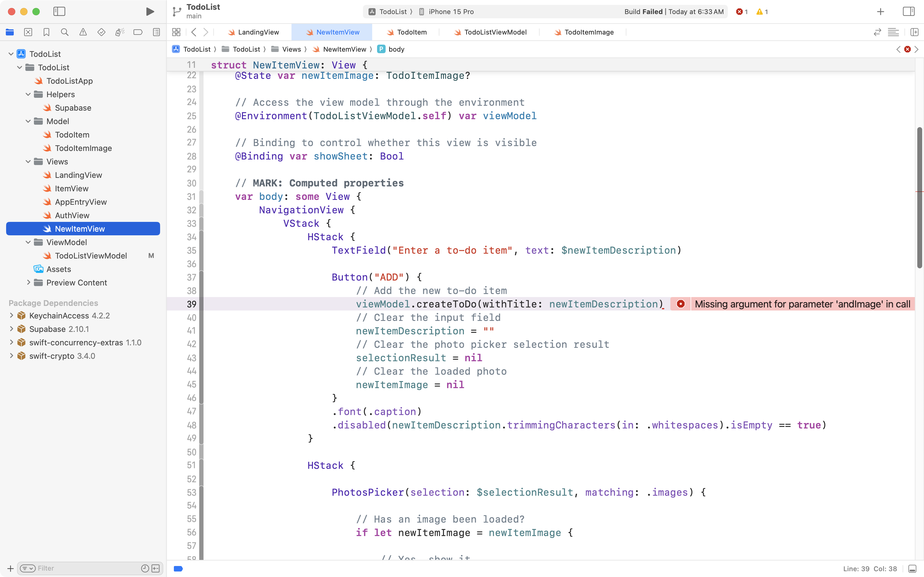
Task: Run the TodoList scheme with the play button
Action: pos(149,11)
